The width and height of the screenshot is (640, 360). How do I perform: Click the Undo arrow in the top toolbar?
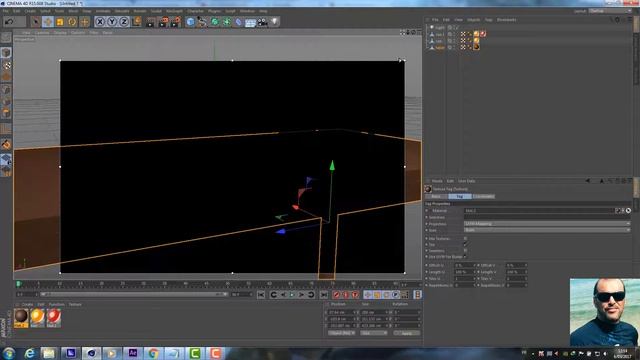9,22
